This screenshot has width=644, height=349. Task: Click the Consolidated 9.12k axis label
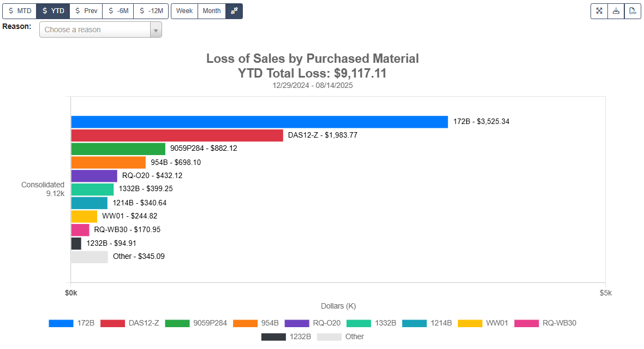point(43,190)
